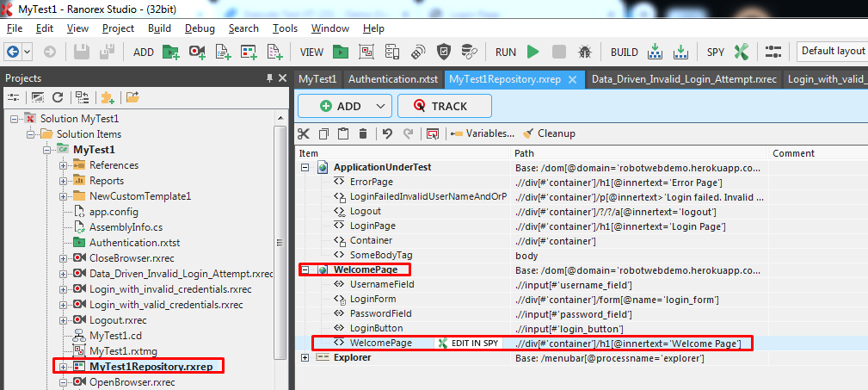
Task: Collapse the Solution MyTest1 node
Action: (15, 119)
